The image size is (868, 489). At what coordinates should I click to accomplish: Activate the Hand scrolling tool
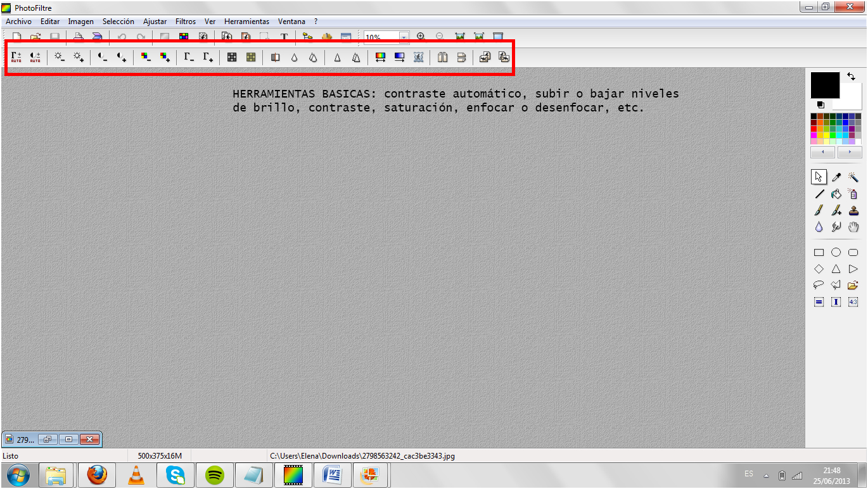tap(853, 227)
